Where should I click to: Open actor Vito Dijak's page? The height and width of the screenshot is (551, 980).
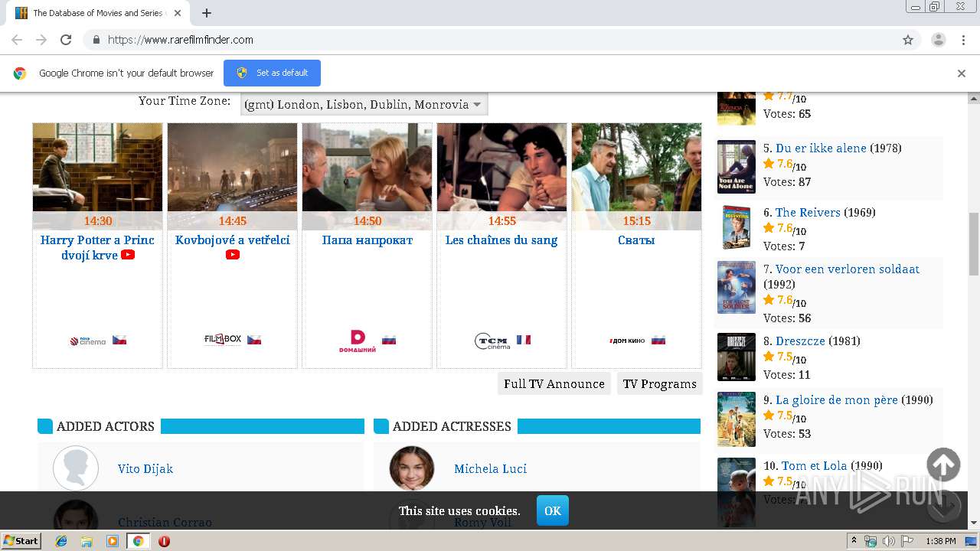click(x=145, y=468)
